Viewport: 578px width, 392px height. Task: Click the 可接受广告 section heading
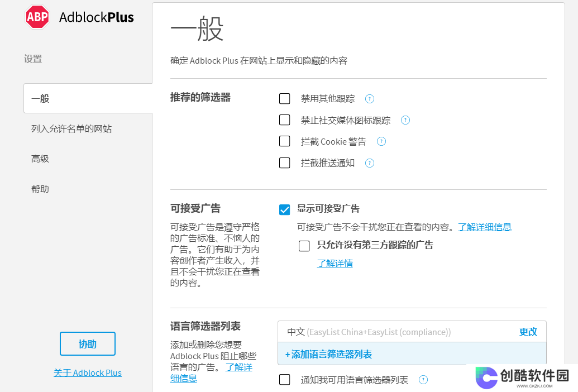[195, 208]
